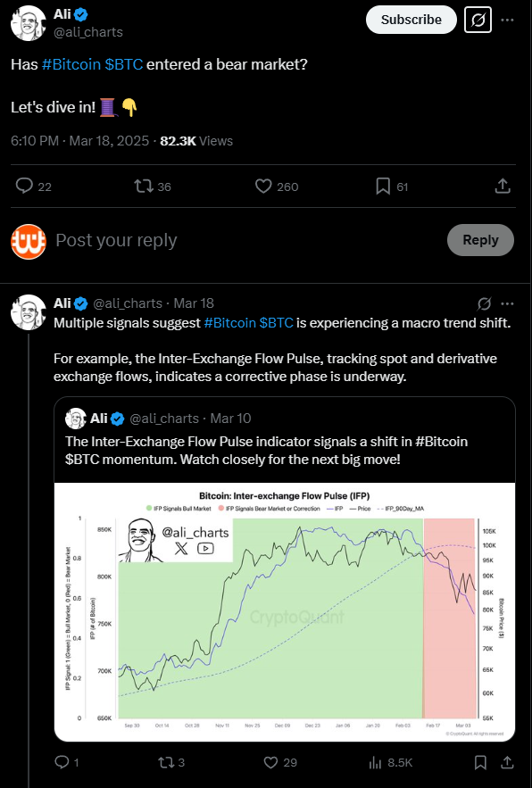The image size is (532, 788).
Task: Like the main post with 260 likes
Action: tap(277, 187)
